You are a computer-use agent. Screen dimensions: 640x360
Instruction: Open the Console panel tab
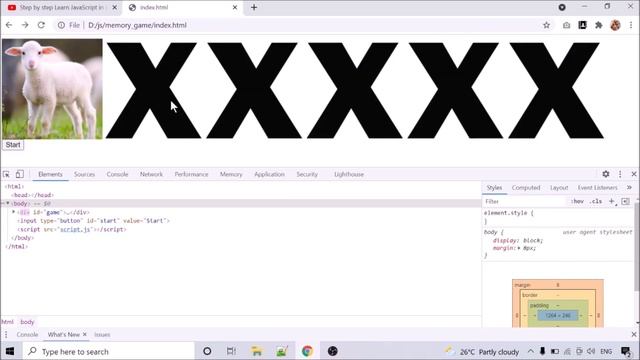(x=117, y=174)
